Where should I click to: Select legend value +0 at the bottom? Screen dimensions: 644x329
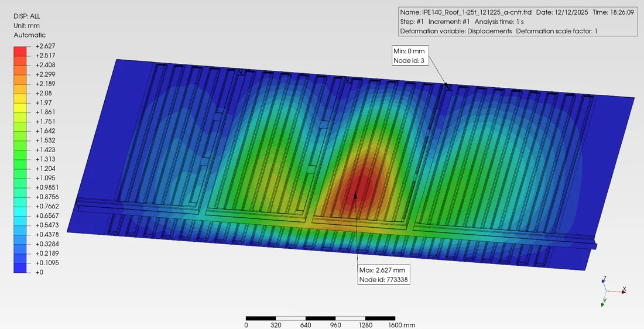[39, 272]
